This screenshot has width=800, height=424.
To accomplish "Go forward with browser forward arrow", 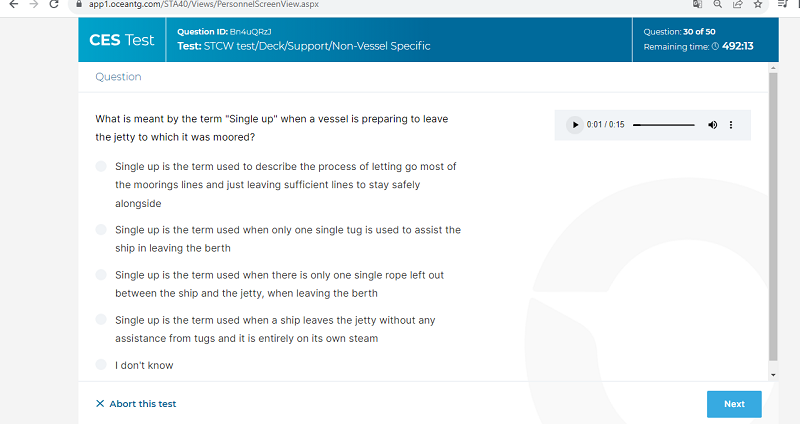I will [x=34, y=4].
